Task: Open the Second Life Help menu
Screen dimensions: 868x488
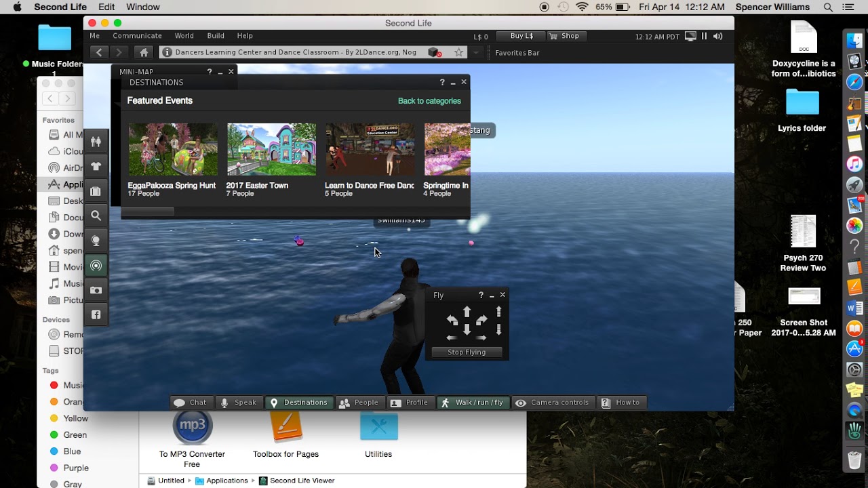Action: [x=245, y=36]
